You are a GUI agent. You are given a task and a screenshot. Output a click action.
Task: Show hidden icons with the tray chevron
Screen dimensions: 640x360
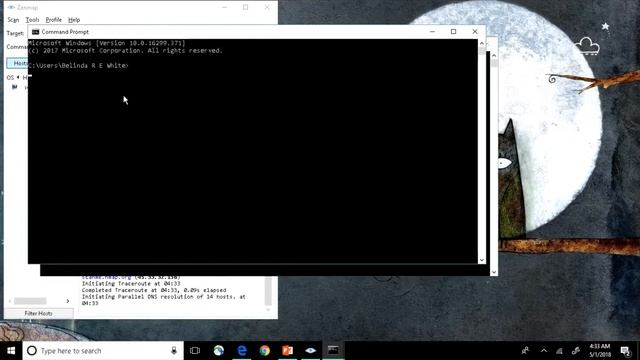click(544, 351)
